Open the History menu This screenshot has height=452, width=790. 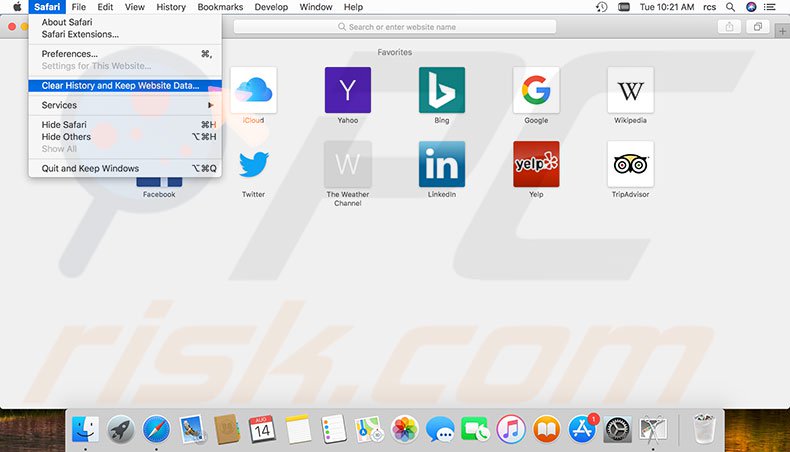171,7
